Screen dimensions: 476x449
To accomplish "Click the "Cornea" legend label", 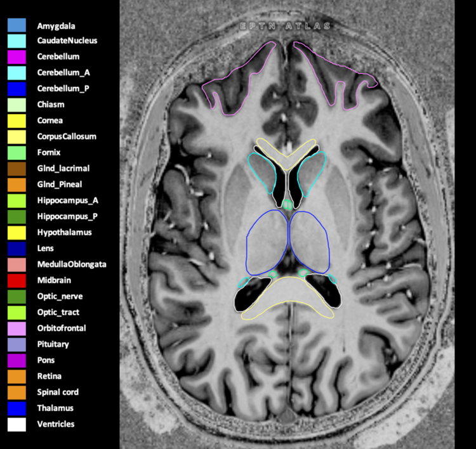I will point(50,120).
